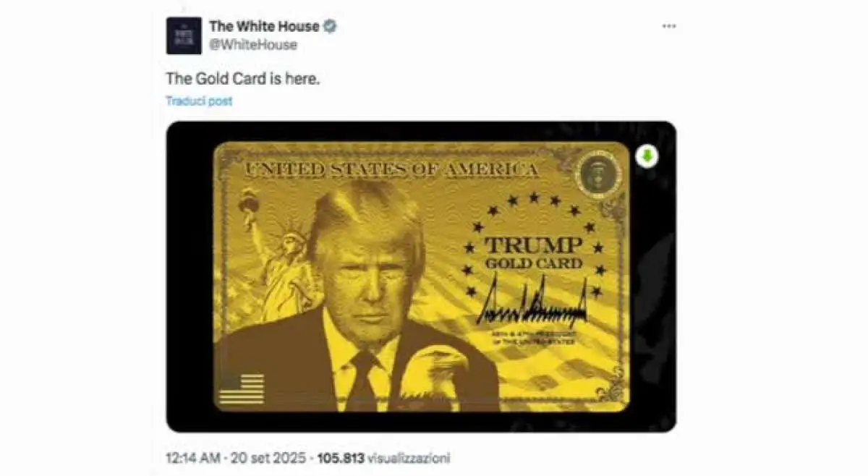
Task: Open the three-dot post options menu
Action: [x=669, y=26]
